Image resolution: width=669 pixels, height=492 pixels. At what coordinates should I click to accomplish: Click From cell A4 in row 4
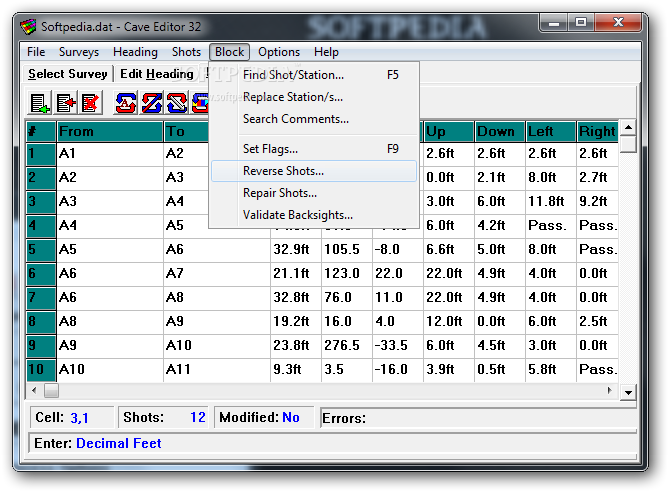click(110, 226)
